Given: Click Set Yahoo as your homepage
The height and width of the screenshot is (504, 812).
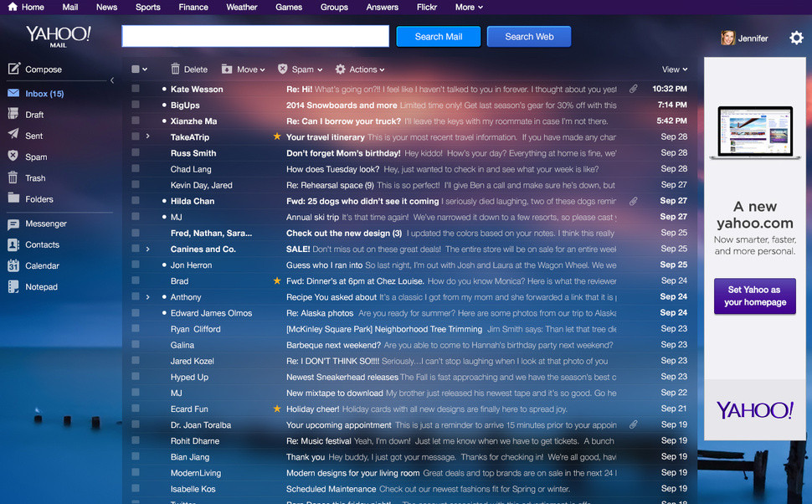Looking at the screenshot, I should [754, 295].
